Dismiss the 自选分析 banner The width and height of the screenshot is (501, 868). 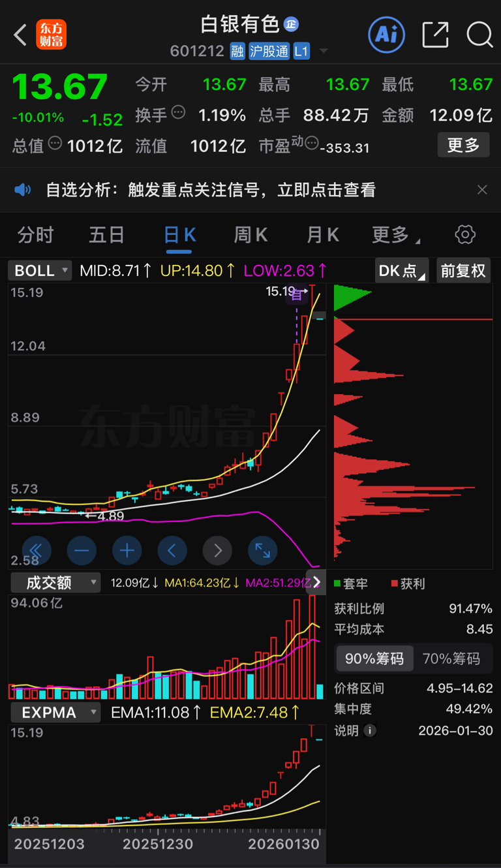coord(482,190)
